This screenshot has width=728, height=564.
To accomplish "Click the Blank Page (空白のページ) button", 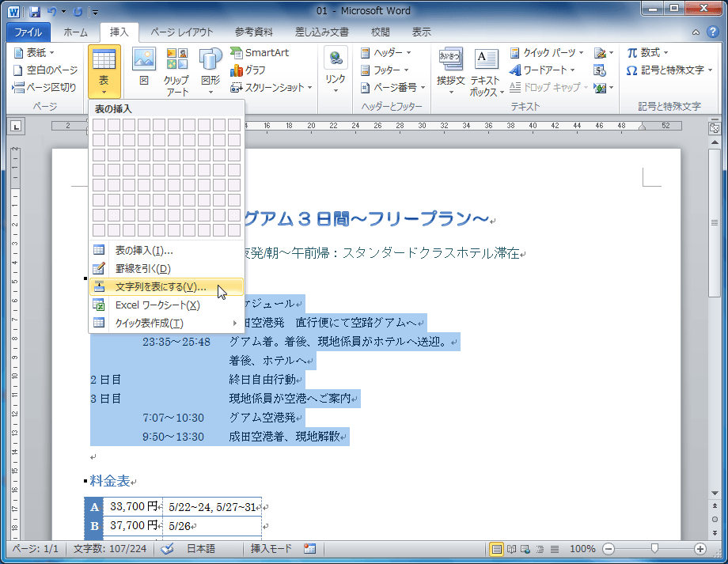I will (45, 70).
